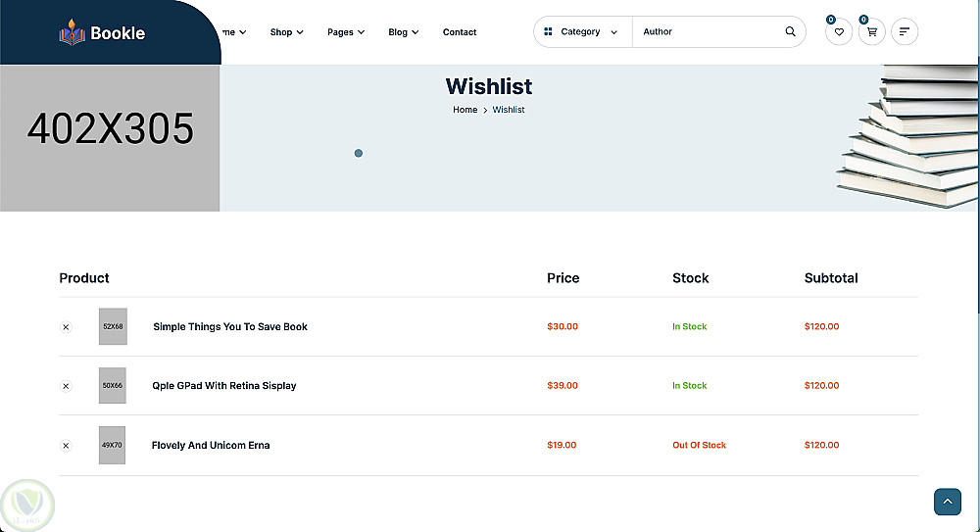This screenshot has width=980, height=532.
Task: Open the Blog menu
Action: coord(403,32)
